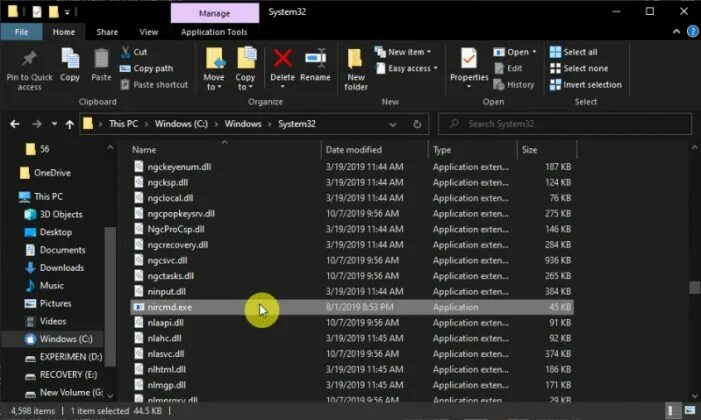Open the Open button dropdown arrow
Screen dimensions: 701x420
(x=534, y=52)
